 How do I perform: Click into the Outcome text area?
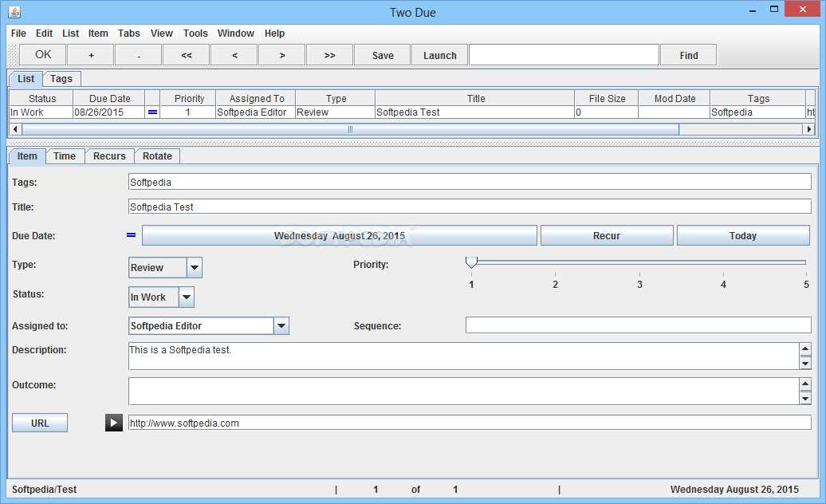(x=463, y=392)
